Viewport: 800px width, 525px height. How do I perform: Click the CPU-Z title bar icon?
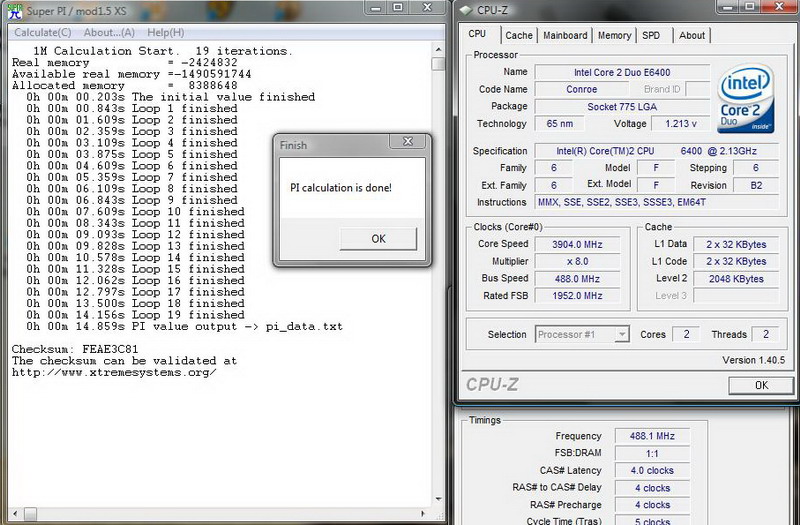click(464, 8)
